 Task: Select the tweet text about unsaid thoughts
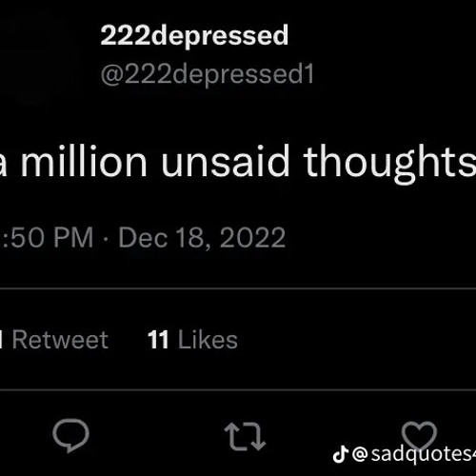click(238, 161)
